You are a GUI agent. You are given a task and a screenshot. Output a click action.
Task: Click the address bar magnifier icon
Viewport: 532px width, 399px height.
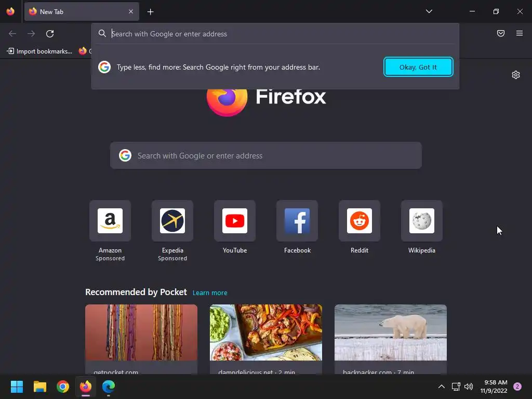coord(102,33)
